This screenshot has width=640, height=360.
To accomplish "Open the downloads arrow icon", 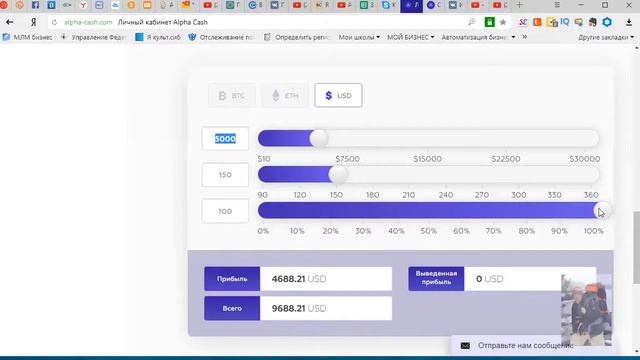I will click(629, 22).
